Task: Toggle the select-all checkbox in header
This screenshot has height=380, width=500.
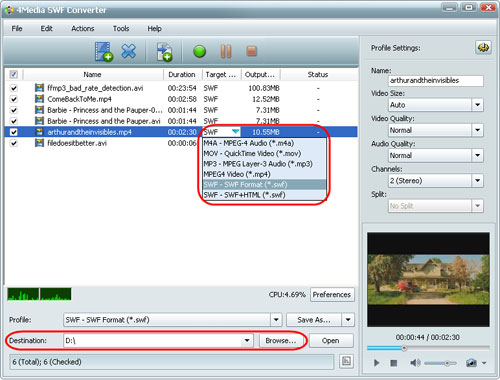Action: (x=14, y=74)
